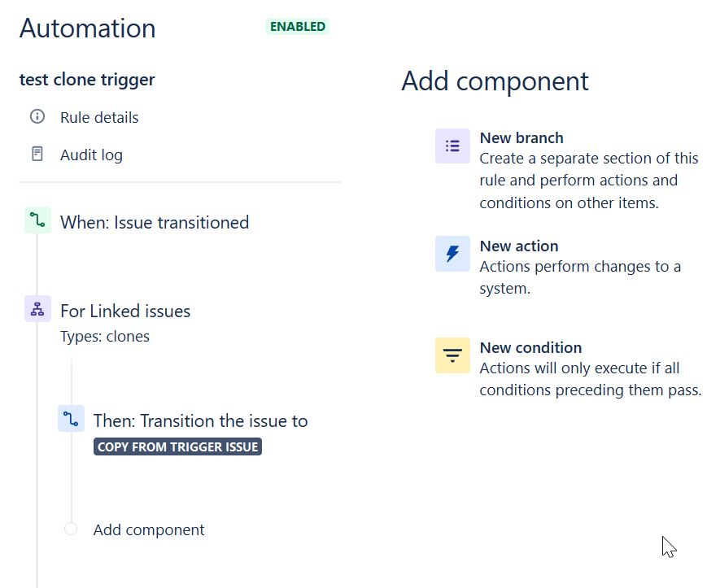This screenshot has height=588, width=720.
Task: Select the Issue transitioned trigger icon
Action: pyautogui.click(x=37, y=220)
